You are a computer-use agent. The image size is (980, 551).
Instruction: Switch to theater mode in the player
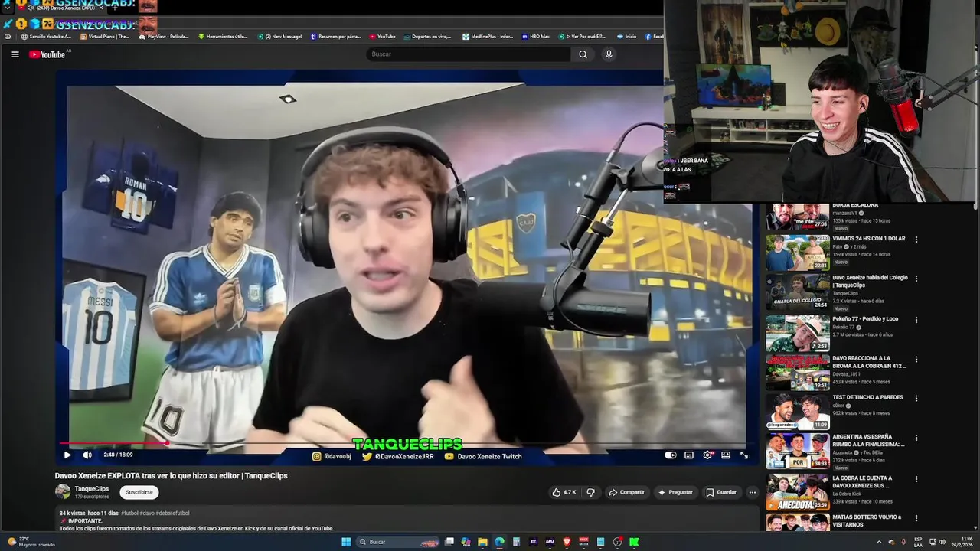(726, 455)
